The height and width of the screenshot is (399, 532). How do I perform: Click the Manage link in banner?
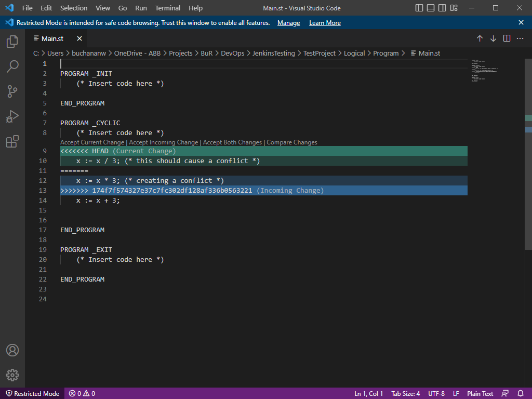pyautogui.click(x=289, y=23)
